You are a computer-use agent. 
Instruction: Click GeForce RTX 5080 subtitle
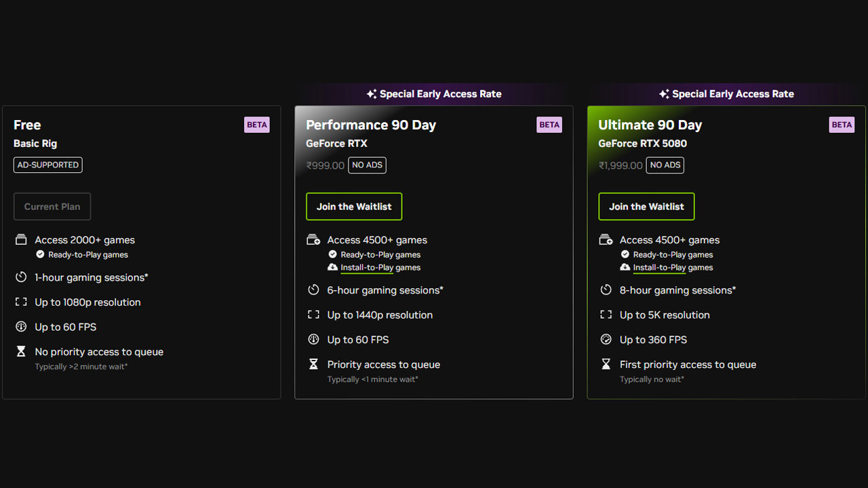pyautogui.click(x=643, y=144)
